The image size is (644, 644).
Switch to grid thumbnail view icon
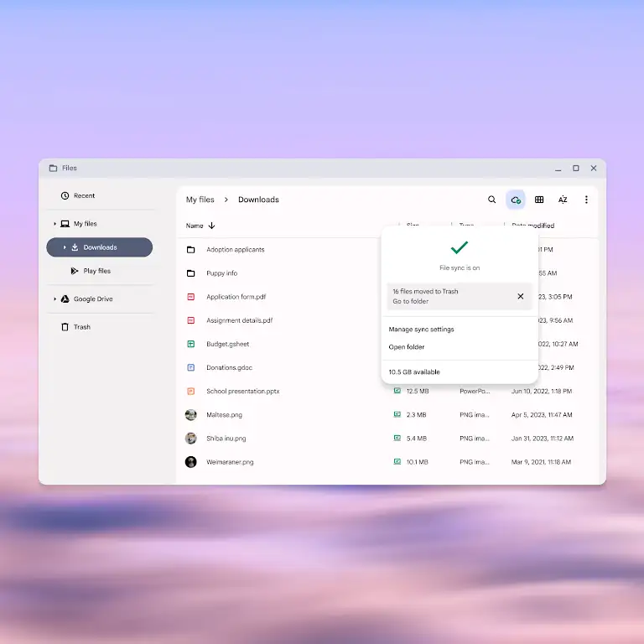(x=539, y=200)
